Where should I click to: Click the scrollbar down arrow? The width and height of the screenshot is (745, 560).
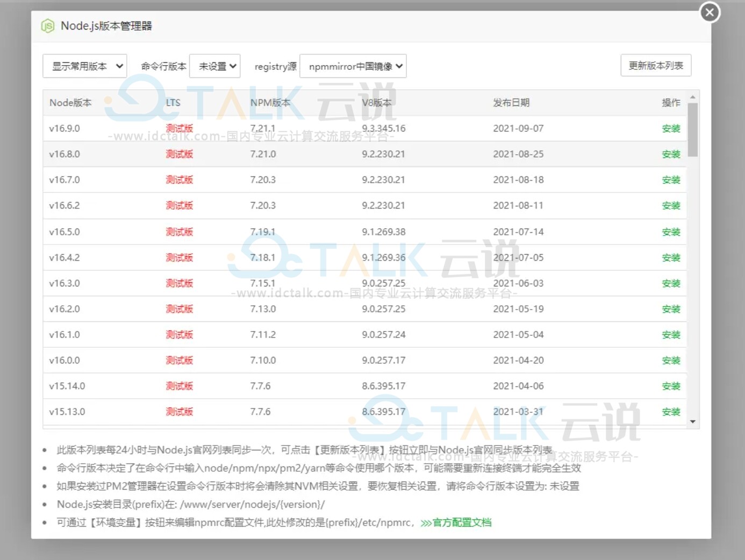click(693, 422)
